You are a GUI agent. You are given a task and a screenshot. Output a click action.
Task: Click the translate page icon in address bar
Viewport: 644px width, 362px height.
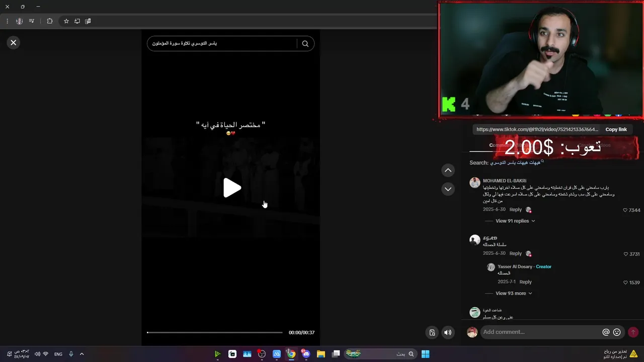click(x=88, y=21)
